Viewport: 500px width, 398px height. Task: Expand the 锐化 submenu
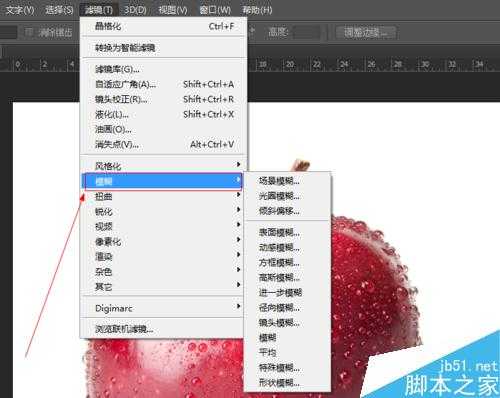(x=163, y=211)
